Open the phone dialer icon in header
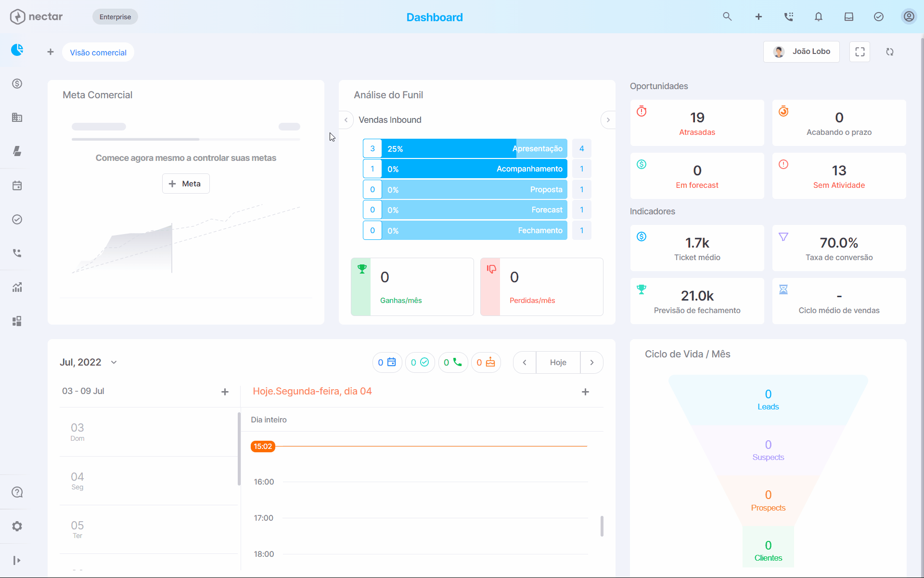Screen dimensions: 924x578 pos(788,17)
